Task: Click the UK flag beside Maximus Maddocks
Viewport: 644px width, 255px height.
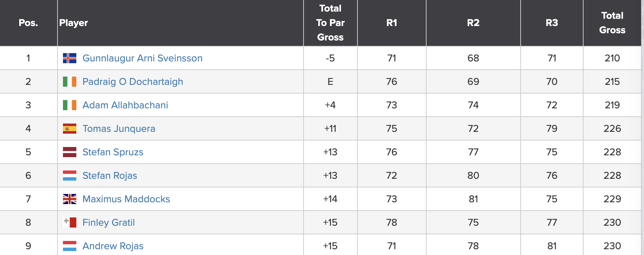Action: tap(69, 199)
